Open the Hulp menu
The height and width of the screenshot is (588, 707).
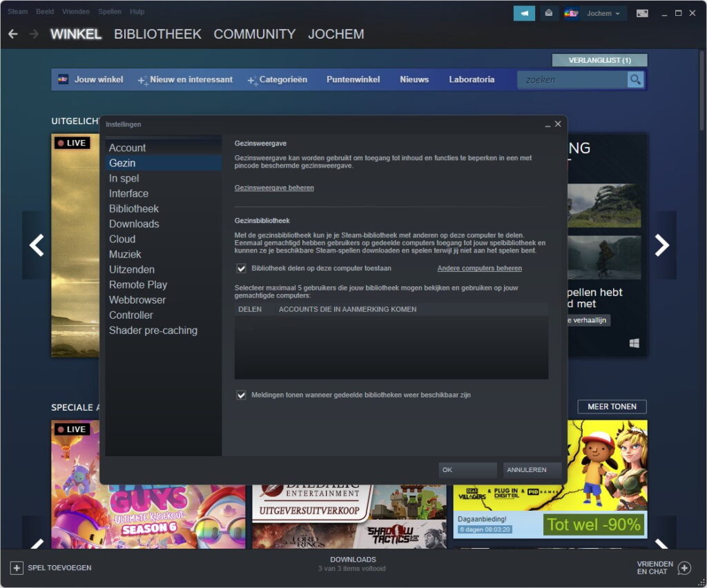137,12
